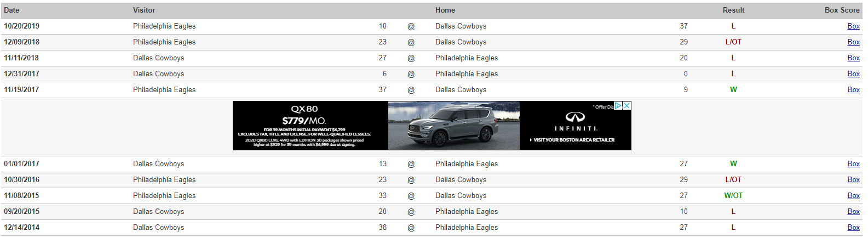Click the Box Score column header
868x237 pixels.
842,10
